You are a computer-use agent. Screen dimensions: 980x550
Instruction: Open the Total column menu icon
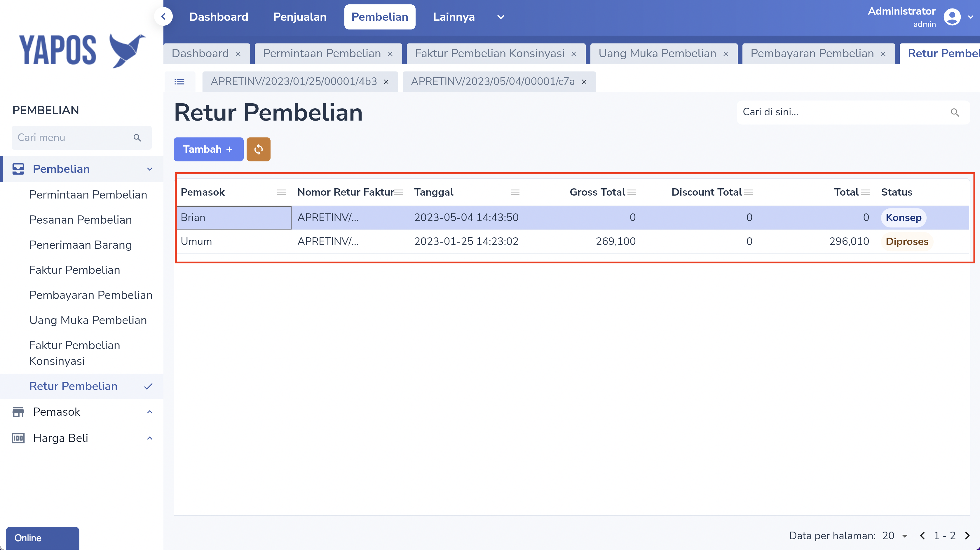click(x=866, y=192)
